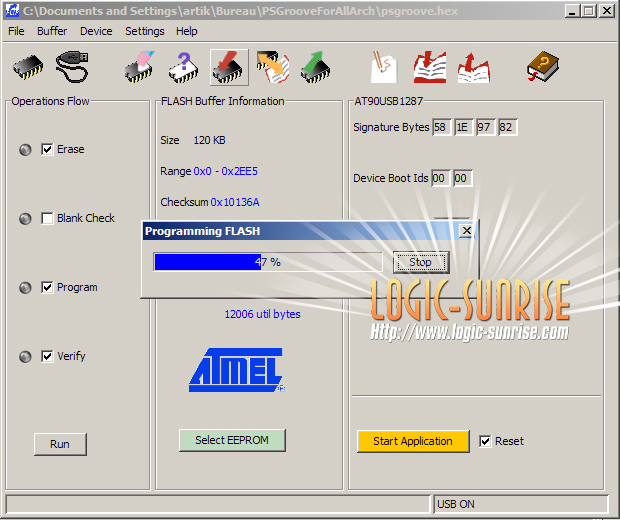Screen dimensions: 620x520
Task: Click the Programming FLASH progress bar
Action: [x=267, y=262]
